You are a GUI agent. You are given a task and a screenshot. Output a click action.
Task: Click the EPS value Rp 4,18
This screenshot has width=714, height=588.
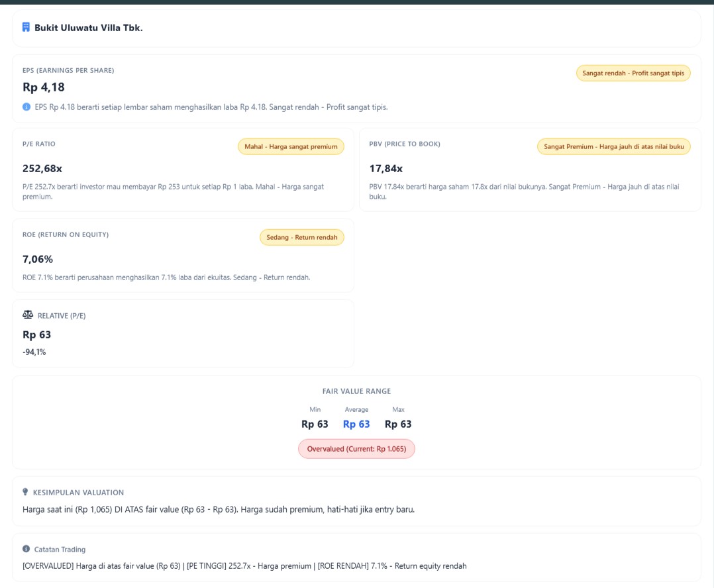tap(44, 87)
